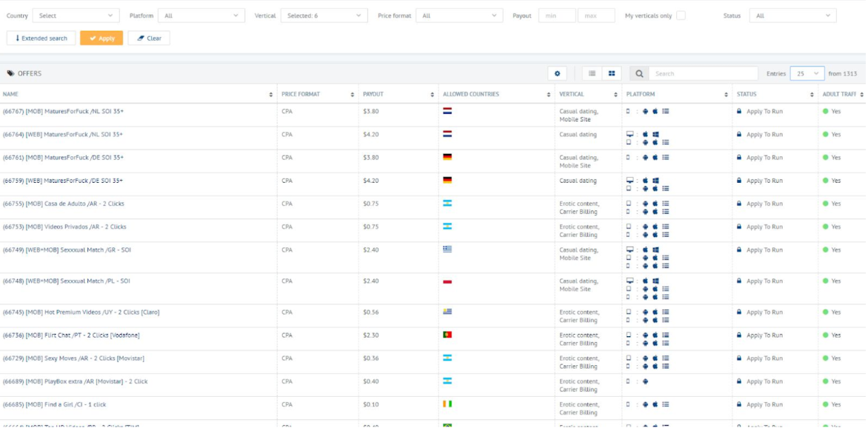Click the Netherlands flag for offer 66767
Screen dimensions: 868x428
[x=447, y=111]
